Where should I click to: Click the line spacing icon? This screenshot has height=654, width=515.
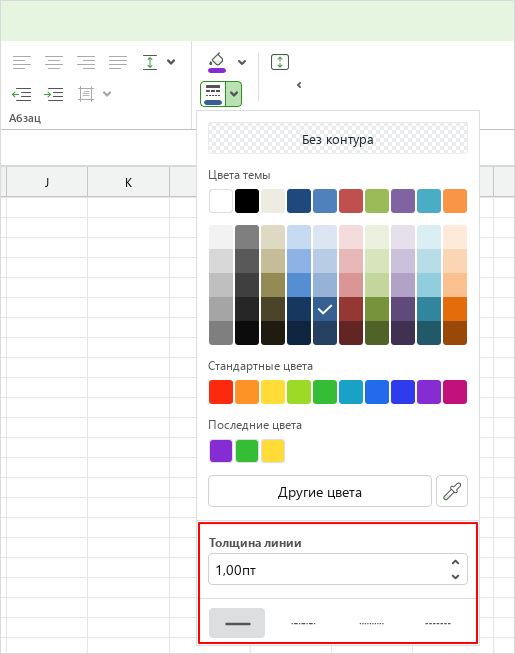click(x=150, y=62)
